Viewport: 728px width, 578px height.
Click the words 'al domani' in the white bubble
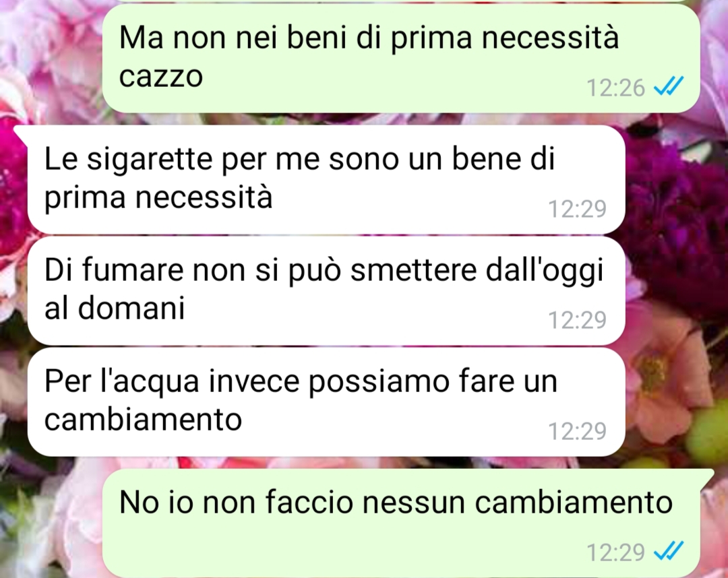tap(115, 308)
